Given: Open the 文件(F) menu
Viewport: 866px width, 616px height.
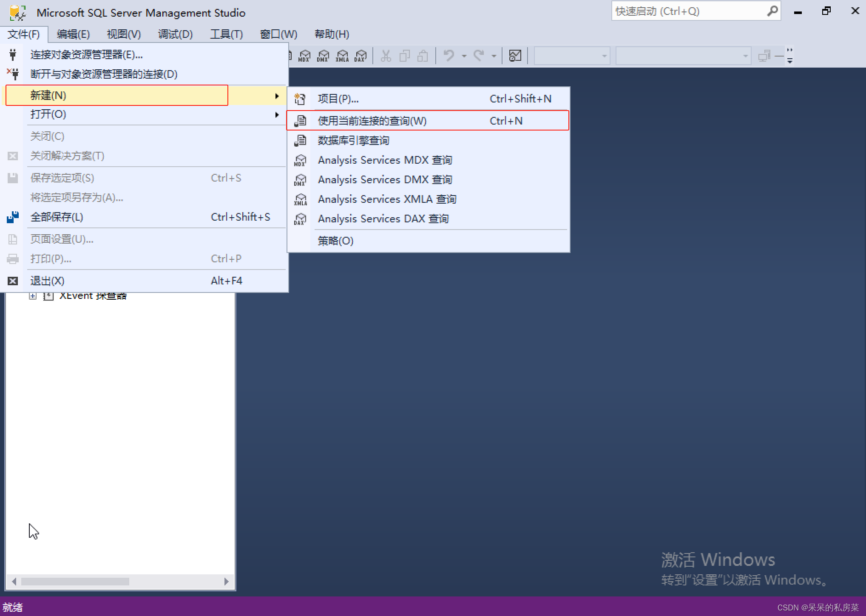Looking at the screenshot, I should pos(24,34).
